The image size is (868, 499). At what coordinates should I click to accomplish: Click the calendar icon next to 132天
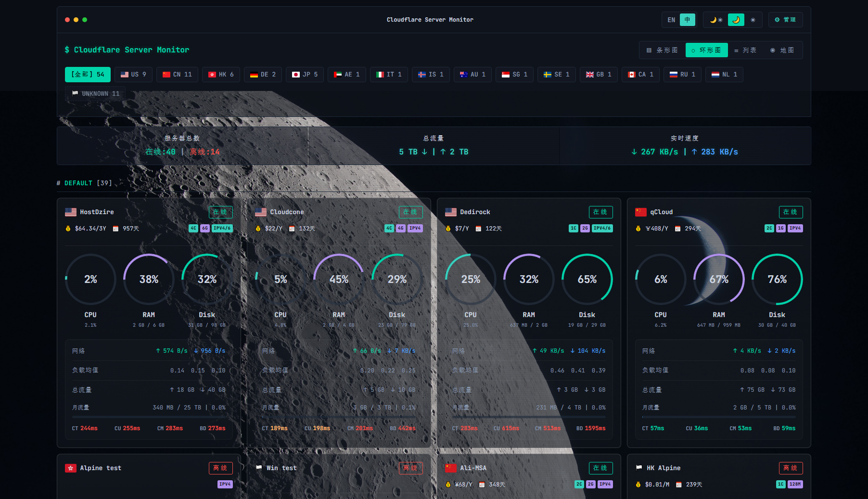292,229
